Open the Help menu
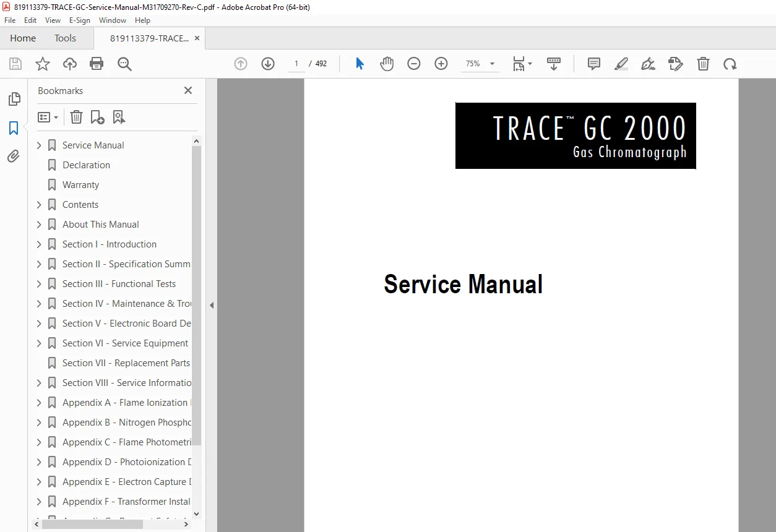The width and height of the screenshot is (776, 532). [142, 20]
